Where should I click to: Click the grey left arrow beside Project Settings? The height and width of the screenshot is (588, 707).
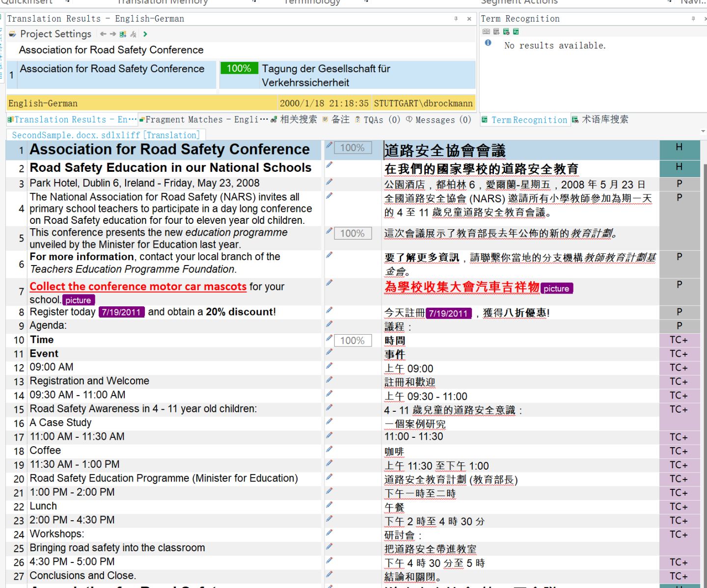[x=103, y=34]
